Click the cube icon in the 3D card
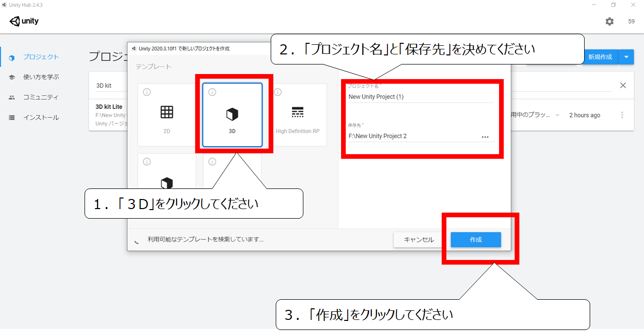The width and height of the screenshot is (644, 331). coord(232,114)
